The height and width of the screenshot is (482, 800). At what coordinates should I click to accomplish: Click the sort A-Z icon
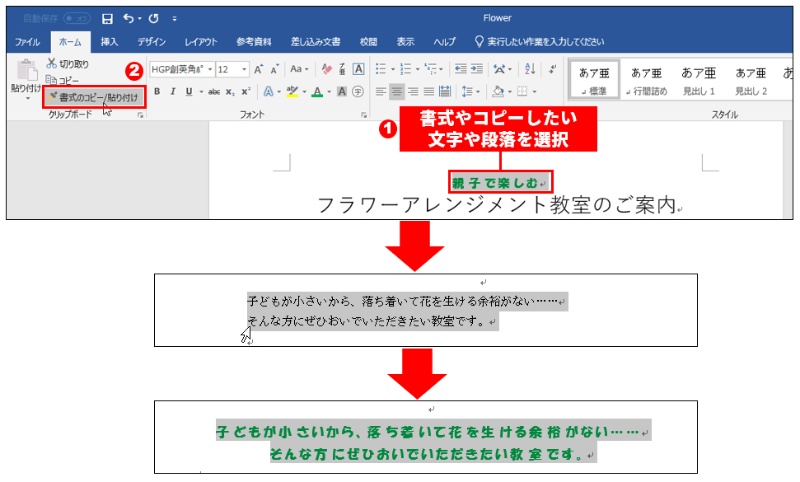tap(529, 69)
